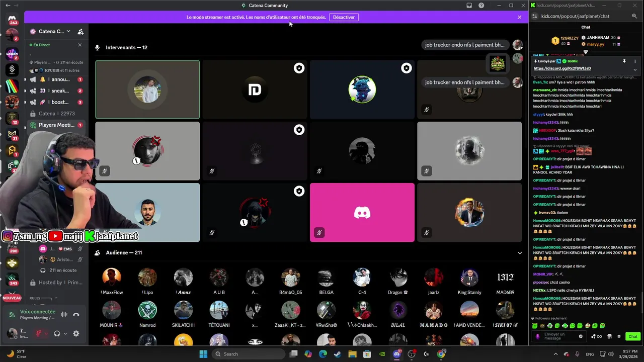Collapse the RULES channel category

pos(43,298)
